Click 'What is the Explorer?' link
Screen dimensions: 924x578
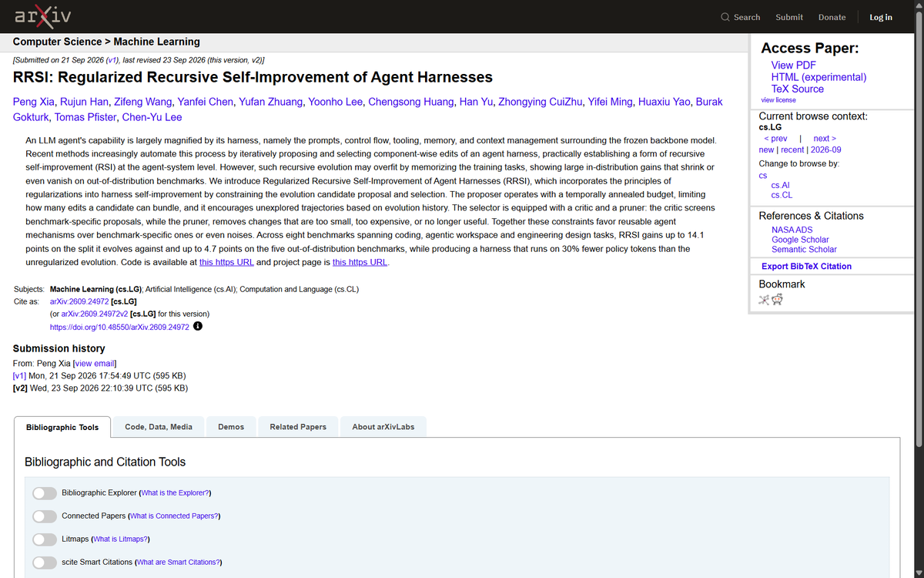[x=175, y=492]
